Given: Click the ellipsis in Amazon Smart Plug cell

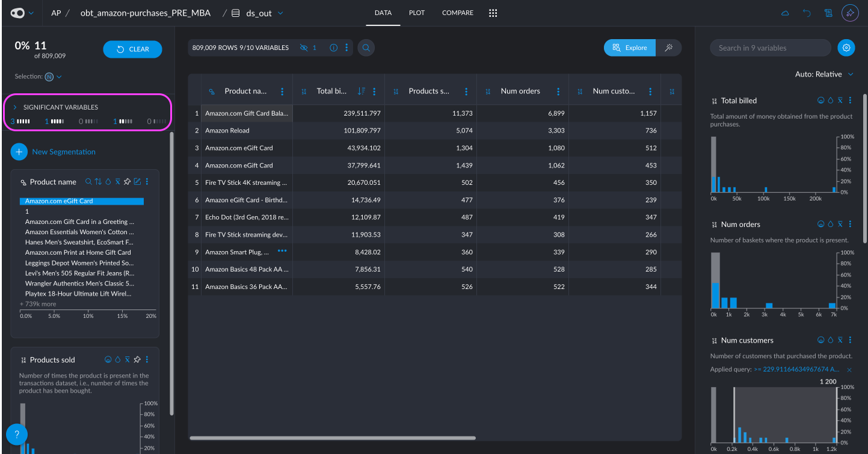Looking at the screenshot, I should point(282,250).
